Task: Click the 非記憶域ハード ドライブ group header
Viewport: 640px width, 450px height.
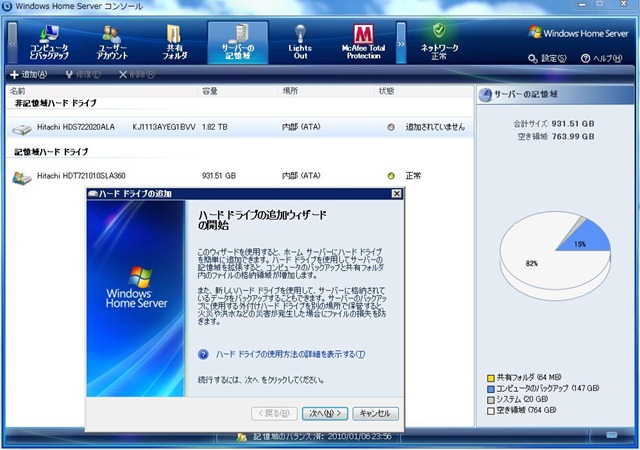Action: tap(56, 103)
